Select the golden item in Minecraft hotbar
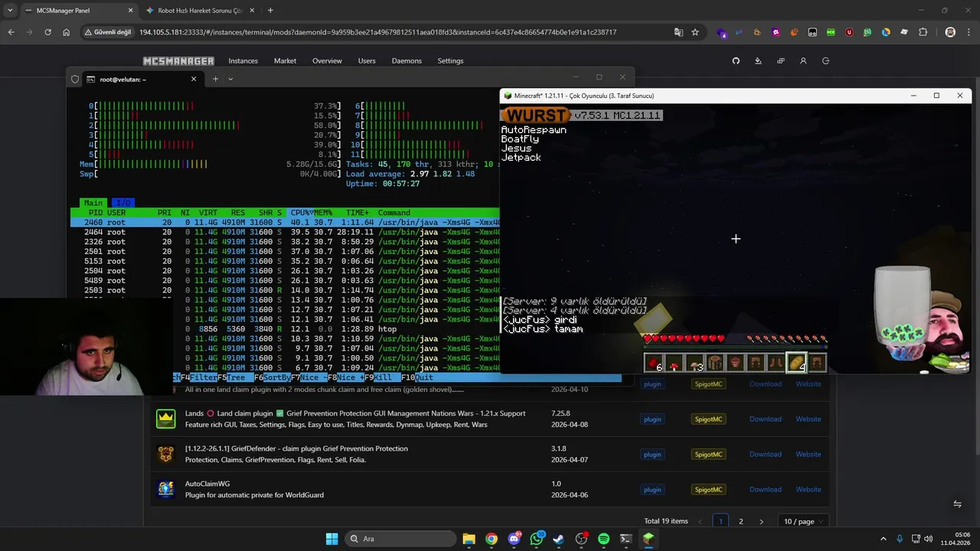The image size is (980, 551). point(797,363)
